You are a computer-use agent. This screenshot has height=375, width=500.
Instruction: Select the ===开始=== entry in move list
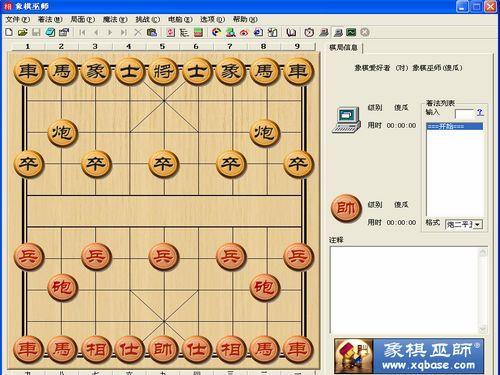click(x=455, y=126)
